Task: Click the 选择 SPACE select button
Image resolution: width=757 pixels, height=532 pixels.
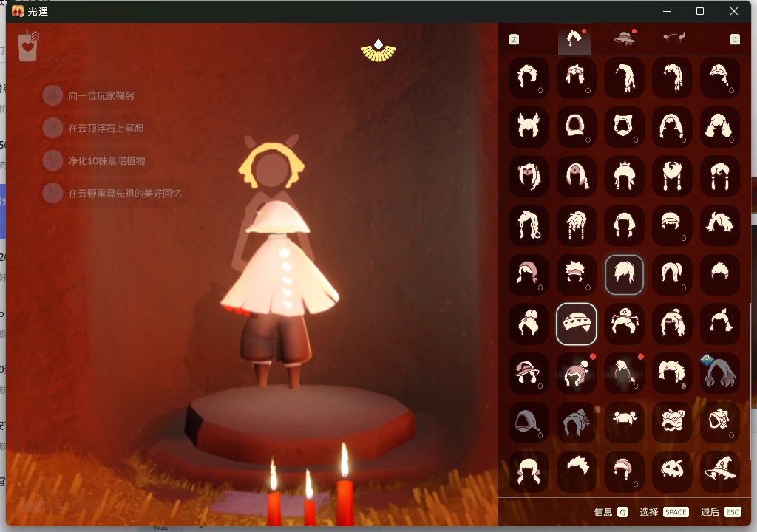Action: click(664, 512)
